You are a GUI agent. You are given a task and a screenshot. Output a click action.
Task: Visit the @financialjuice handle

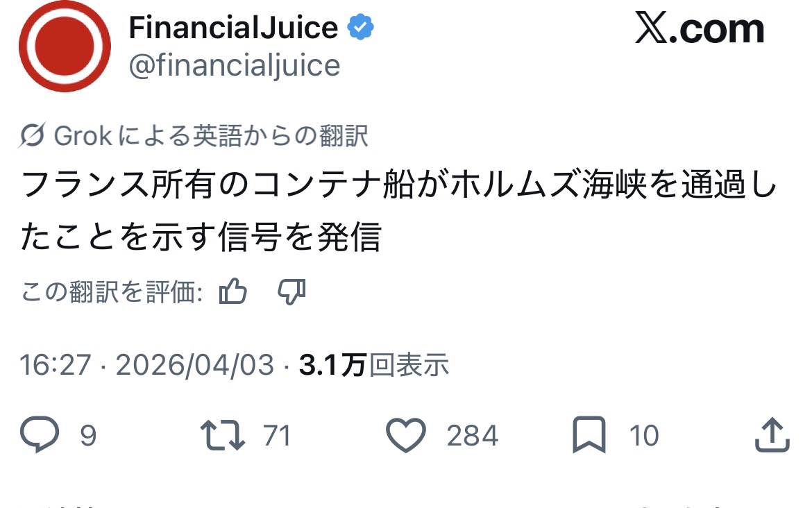[x=235, y=66]
